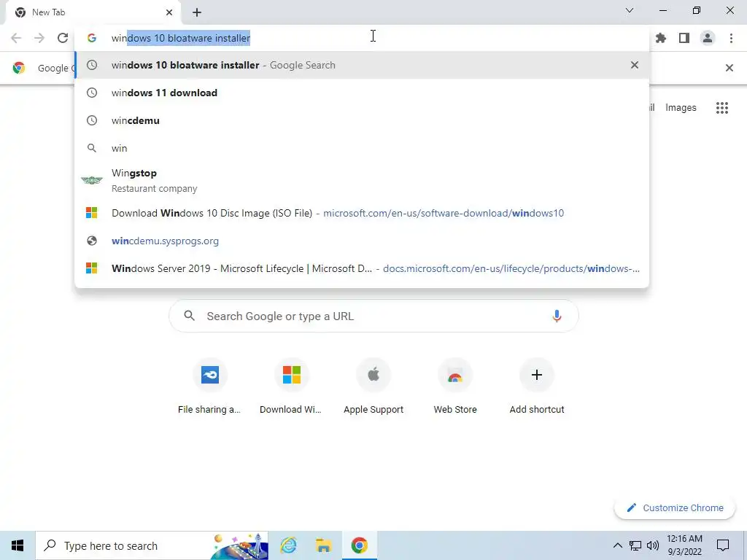Click the address bar text field

[x=362, y=38]
